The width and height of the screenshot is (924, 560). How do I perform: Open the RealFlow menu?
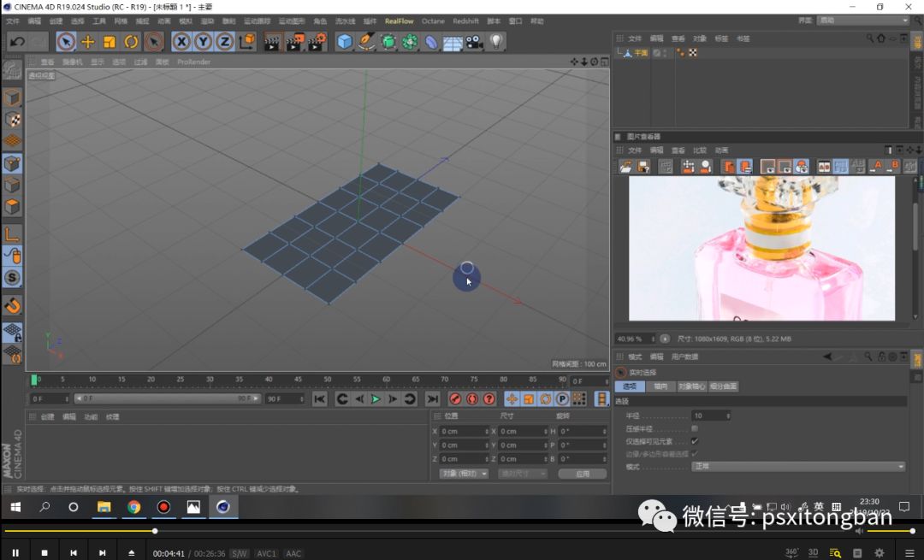pyautogui.click(x=400, y=21)
